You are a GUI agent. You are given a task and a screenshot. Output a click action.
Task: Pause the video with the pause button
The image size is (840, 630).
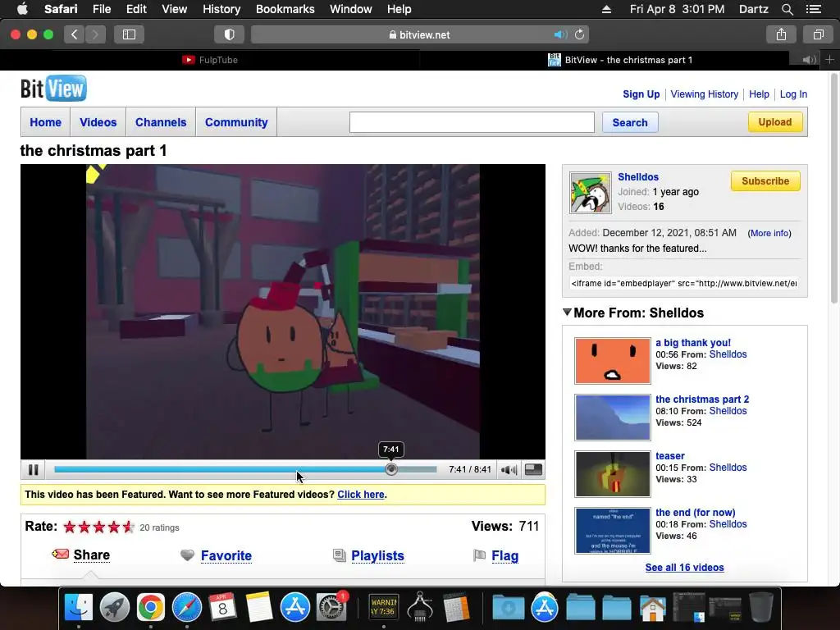point(33,470)
